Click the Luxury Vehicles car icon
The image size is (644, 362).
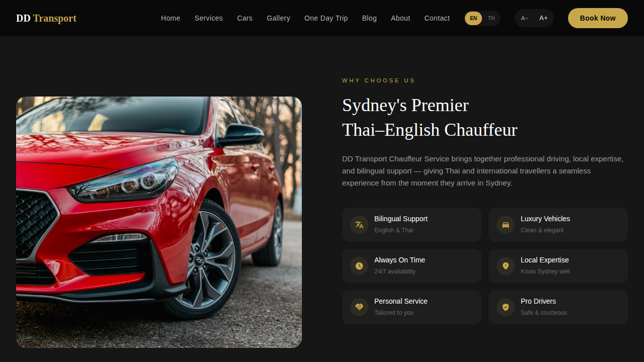[x=506, y=225]
